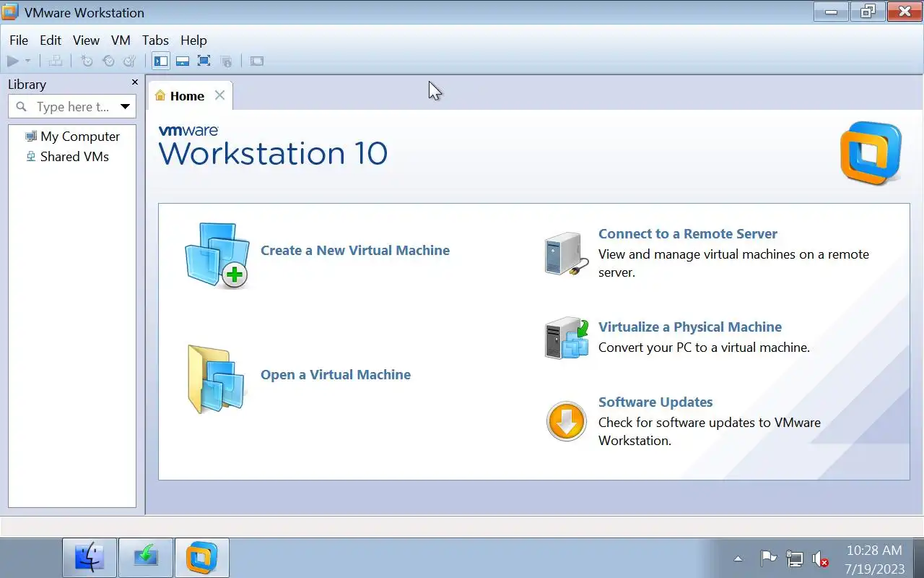
Task: Click the Unity mode toolbar icon
Action: [x=226, y=61]
